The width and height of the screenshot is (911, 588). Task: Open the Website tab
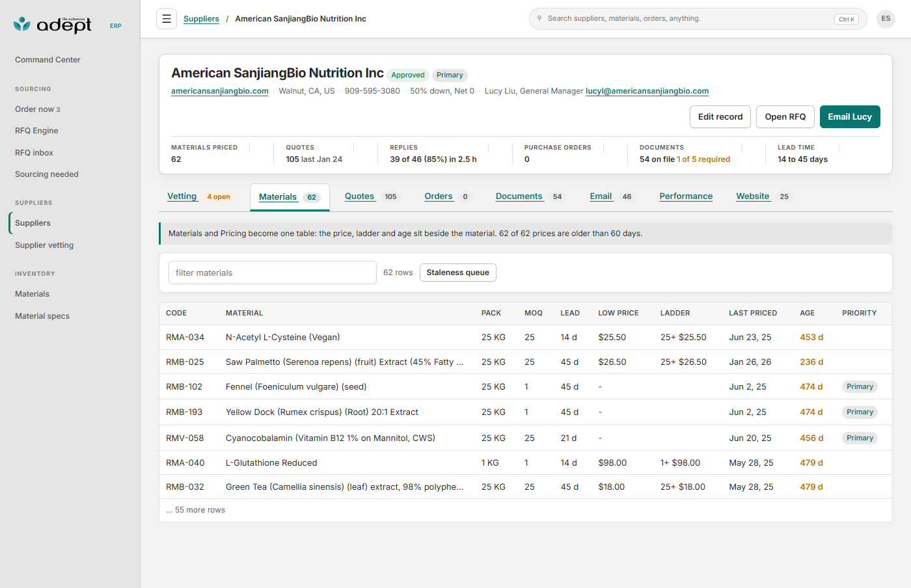[763, 196]
